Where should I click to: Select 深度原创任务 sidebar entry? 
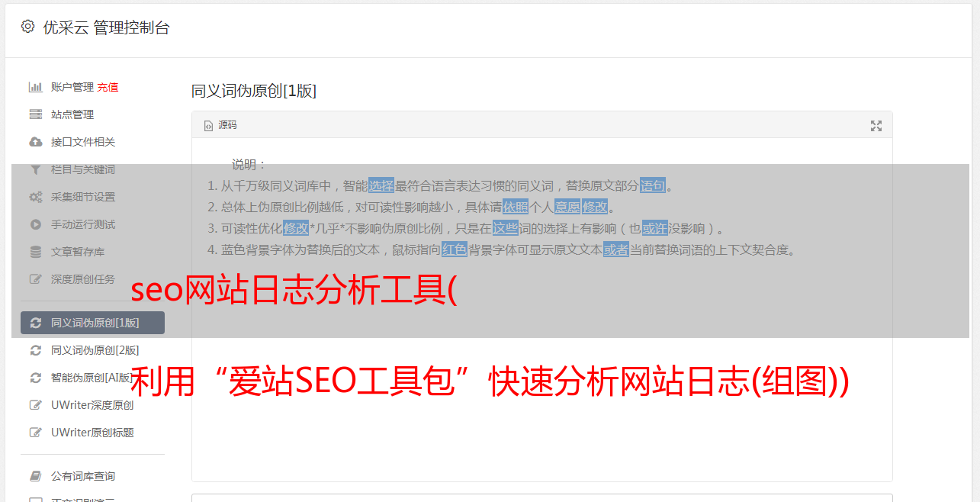[83, 279]
